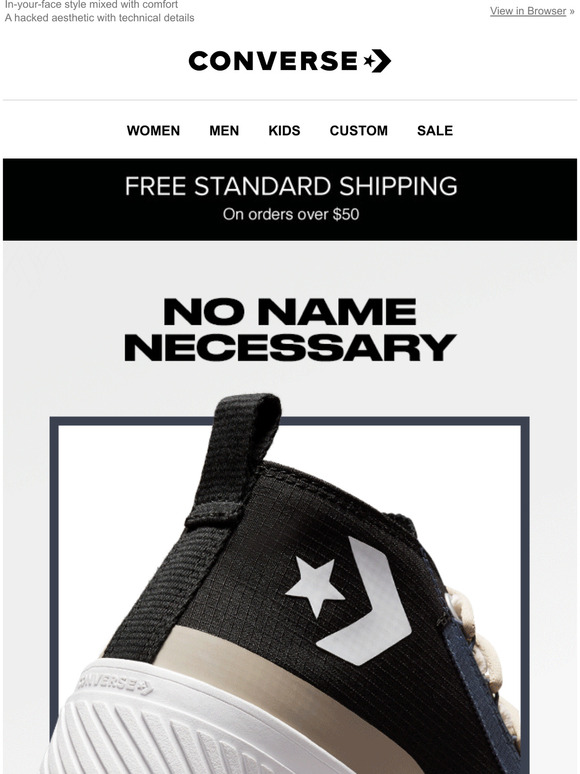Image resolution: width=580 pixels, height=774 pixels.
Task: Click the white star logo on shoe
Action: [315, 586]
